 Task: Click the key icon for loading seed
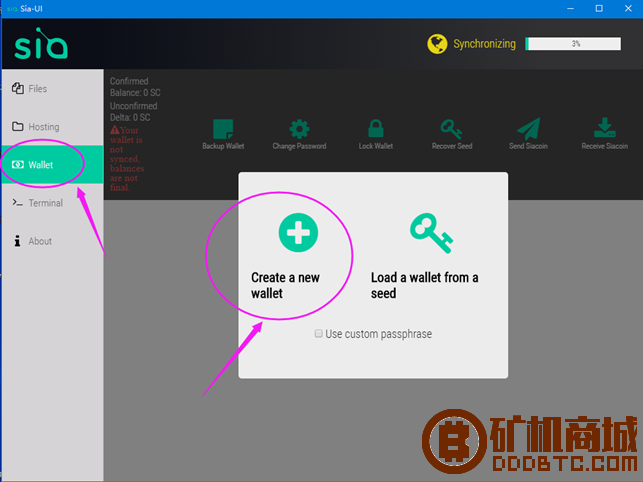click(x=431, y=233)
